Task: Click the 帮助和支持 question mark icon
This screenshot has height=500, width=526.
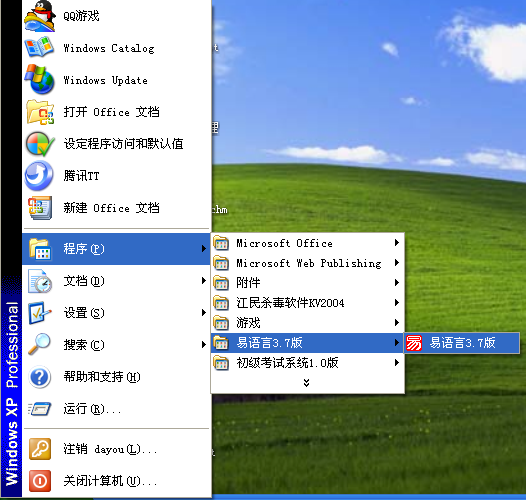Action: pos(40,377)
